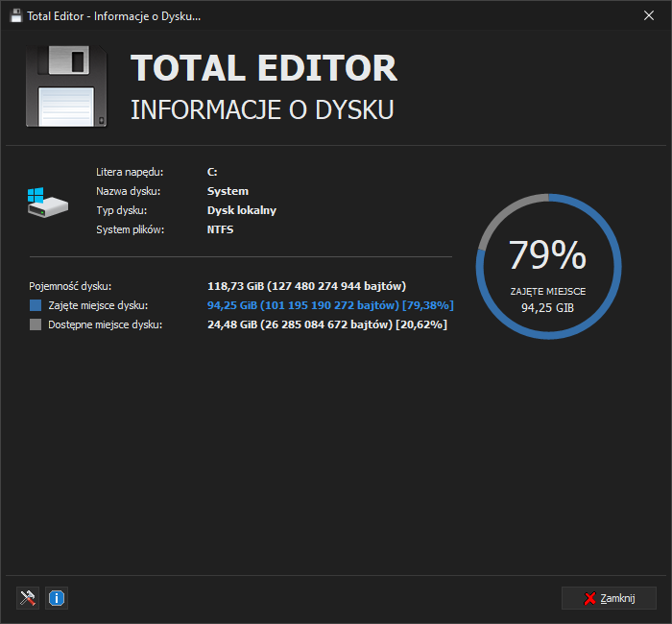Click the 94,25 GIB text inside gauge
The width and height of the screenshot is (672, 624).
click(x=547, y=308)
